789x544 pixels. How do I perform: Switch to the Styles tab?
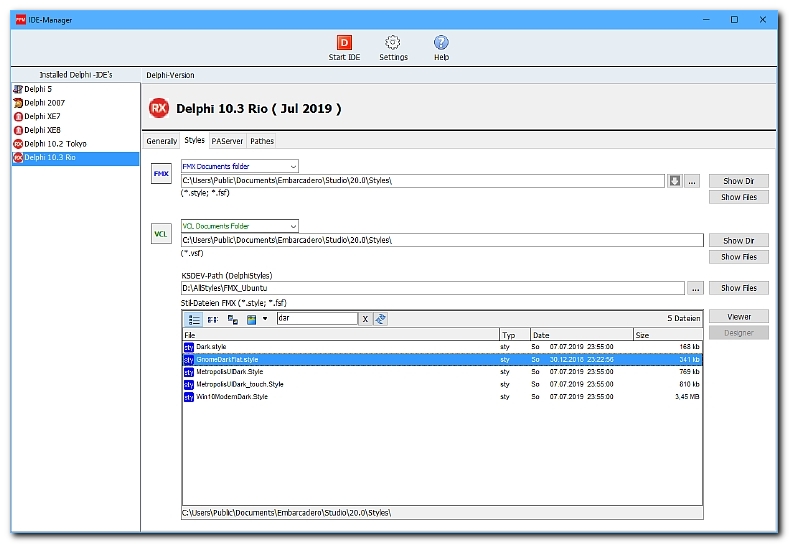click(194, 140)
